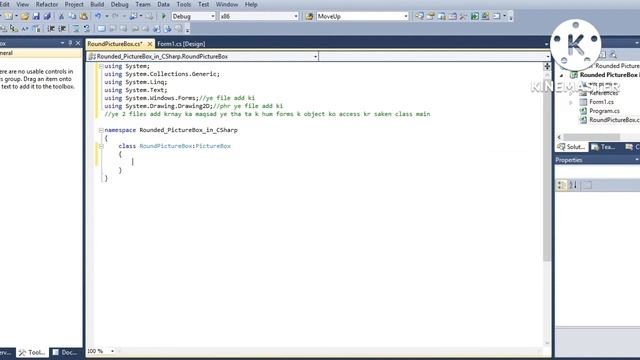Pin the Toolbox panel (auto hide)
Viewport: 640px width, 360px height.
70,43
